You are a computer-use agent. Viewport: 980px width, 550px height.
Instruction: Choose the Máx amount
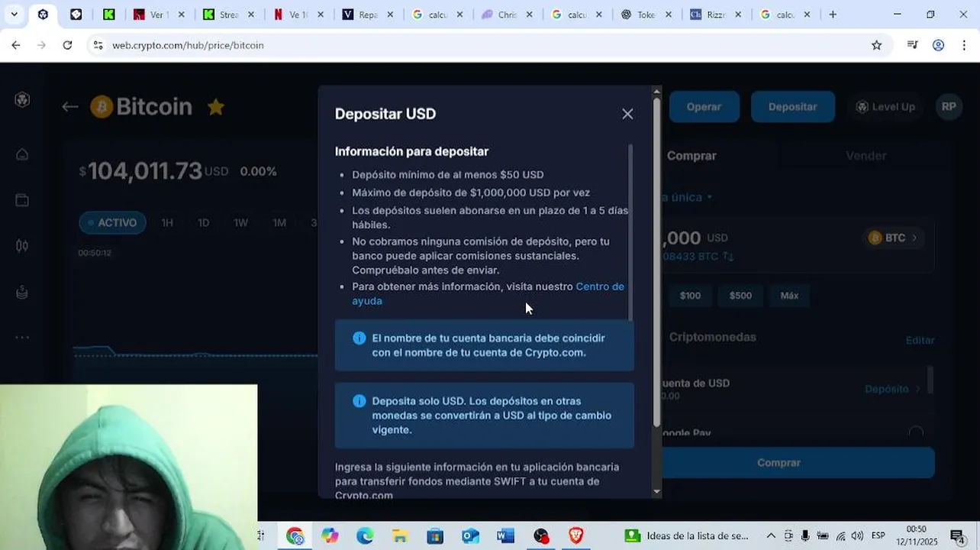pos(789,296)
